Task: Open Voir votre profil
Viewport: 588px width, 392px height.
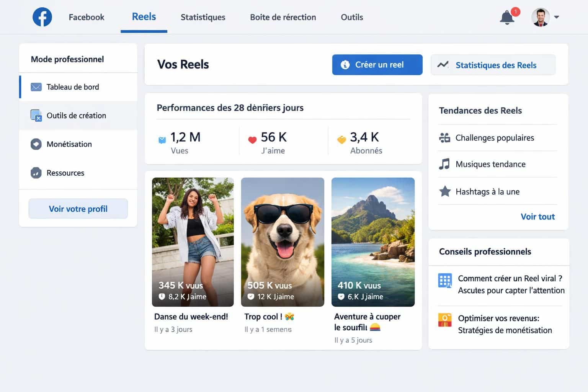Action: 78,209
